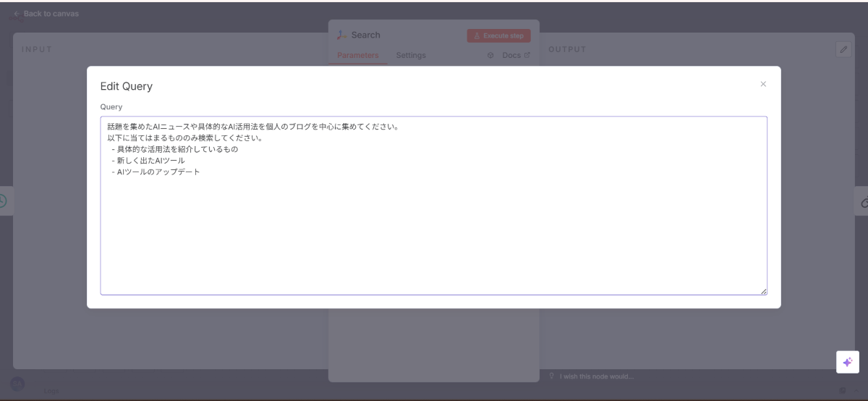Click the textarea resize handle
Viewport: 868px width, 401px height.
[763, 291]
